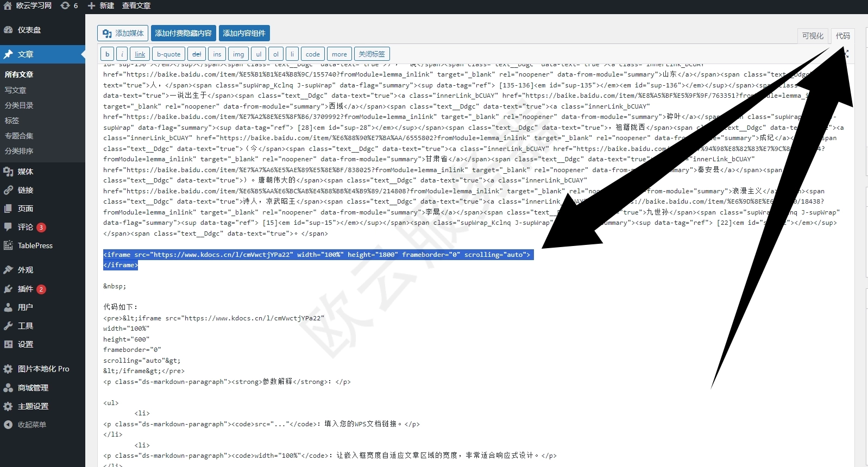
Task: Click 添加付费隐藏内容 button
Action: pyautogui.click(x=183, y=33)
